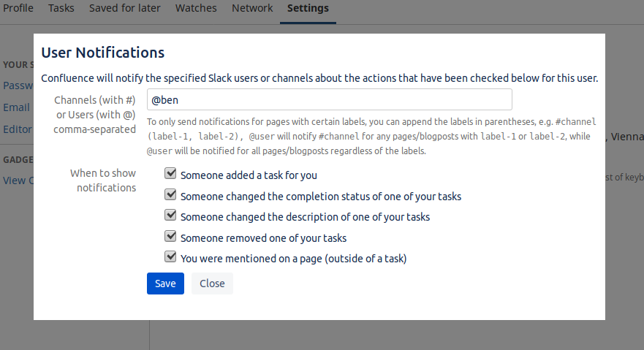Viewport: 644px width, 350px height.
Task: Go to Saved for later tab
Action: pyautogui.click(x=124, y=9)
